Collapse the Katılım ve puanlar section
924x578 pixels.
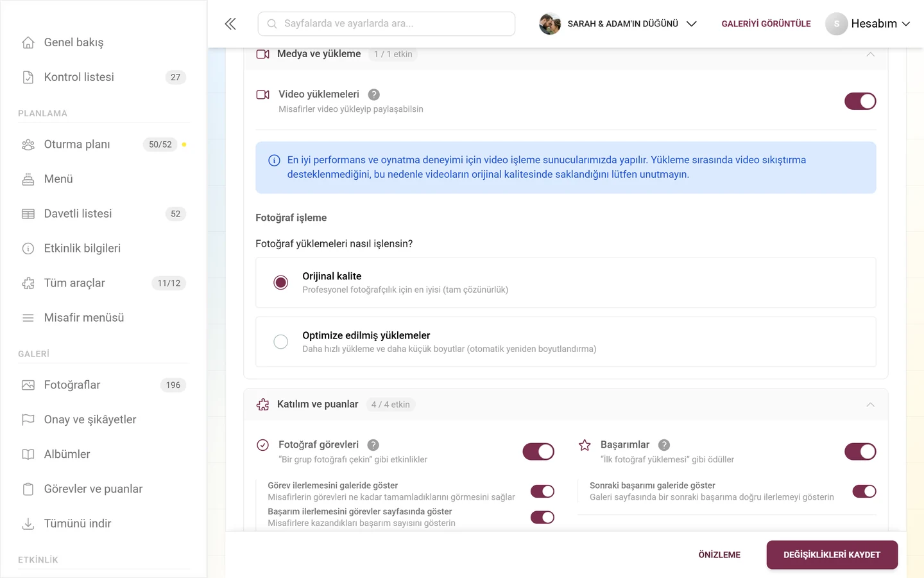pyautogui.click(x=870, y=405)
